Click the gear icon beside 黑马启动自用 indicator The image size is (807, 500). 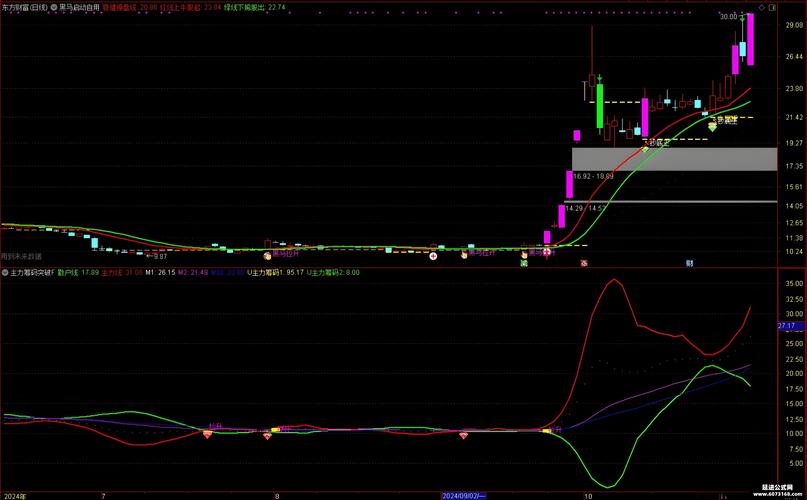coord(80,6)
